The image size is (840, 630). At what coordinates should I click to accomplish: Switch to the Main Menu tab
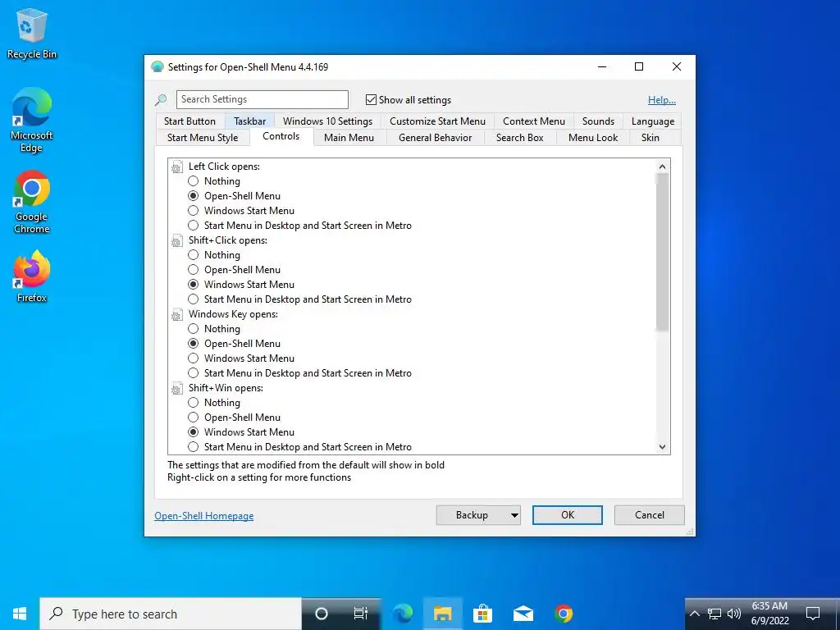(349, 138)
